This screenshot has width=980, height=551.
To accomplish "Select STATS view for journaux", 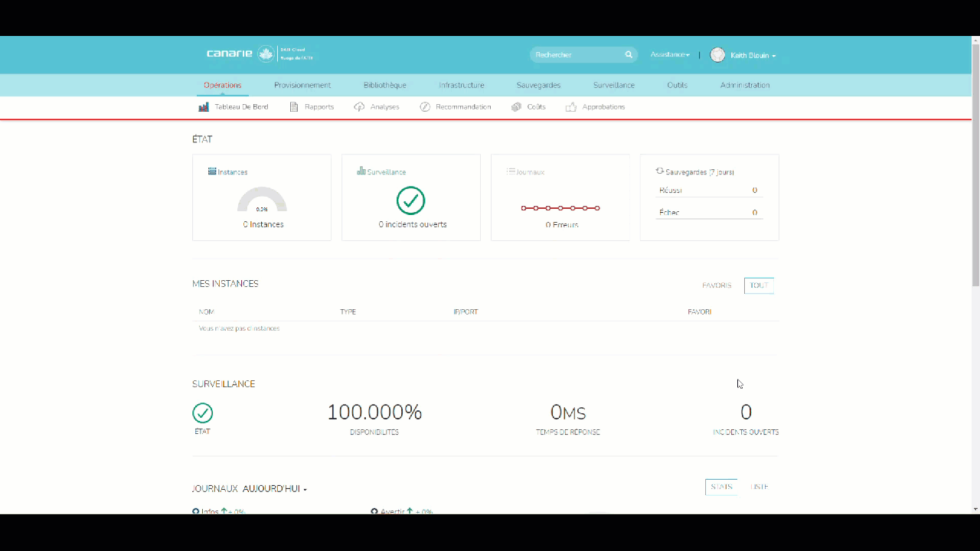I will 721,487.
